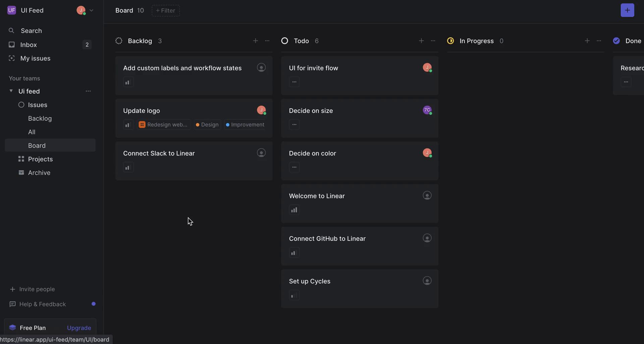Screen dimensions: 644x344
Task: Click Invite people
Action: (x=32, y=289)
